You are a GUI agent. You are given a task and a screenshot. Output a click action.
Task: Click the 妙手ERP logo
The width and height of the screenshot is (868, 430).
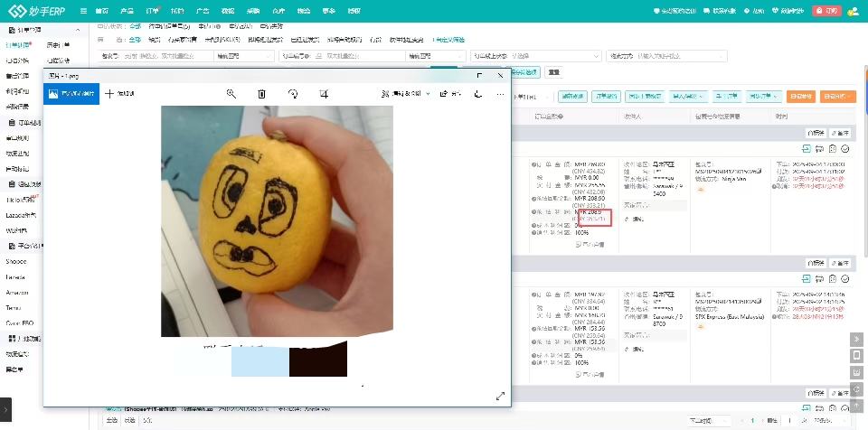point(36,11)
